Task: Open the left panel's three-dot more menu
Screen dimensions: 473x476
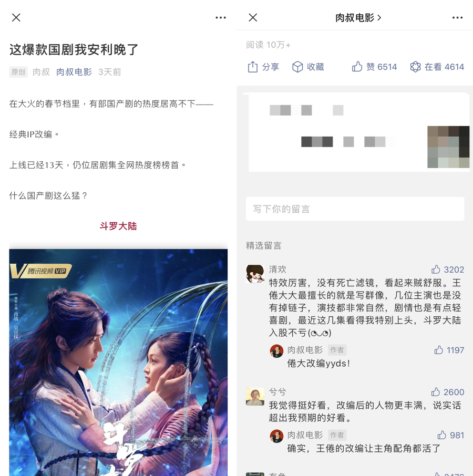Action: click(221, 18)
